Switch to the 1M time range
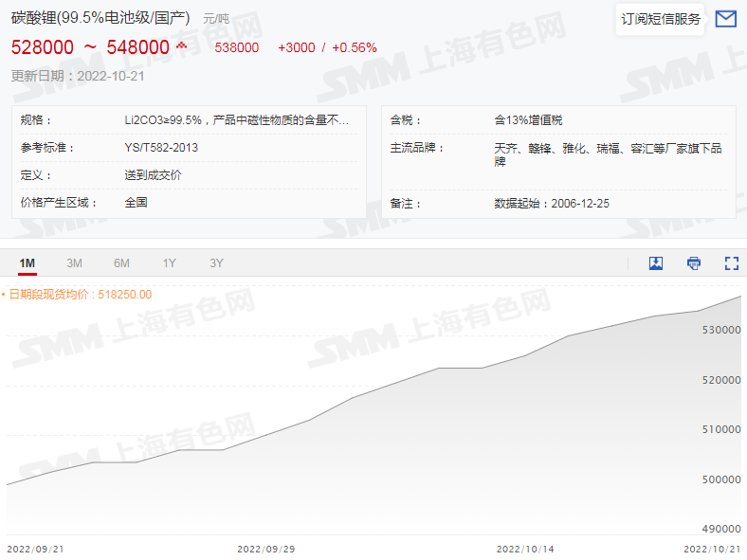747x560 pixels. pyautogui.click(x=27, y=263)
